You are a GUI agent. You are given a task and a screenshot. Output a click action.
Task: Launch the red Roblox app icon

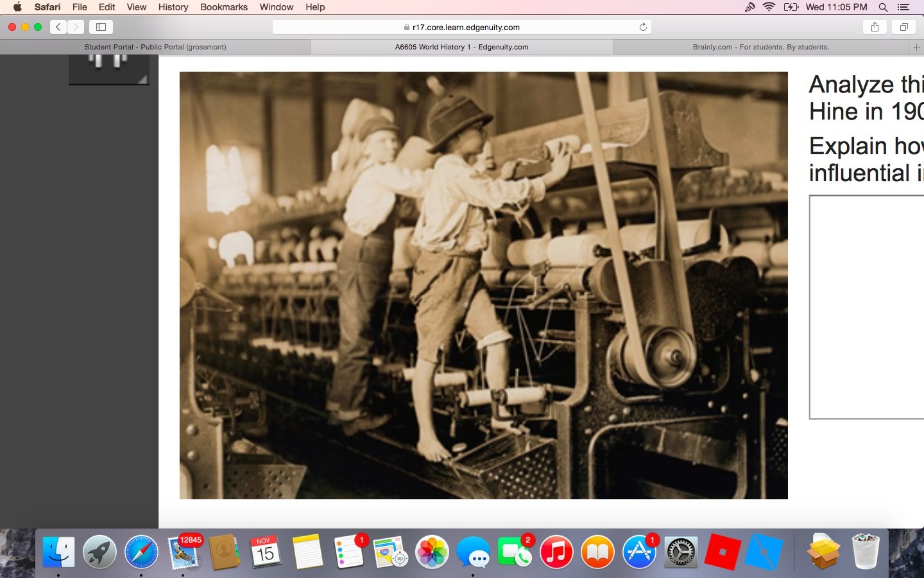coord(723,552)
